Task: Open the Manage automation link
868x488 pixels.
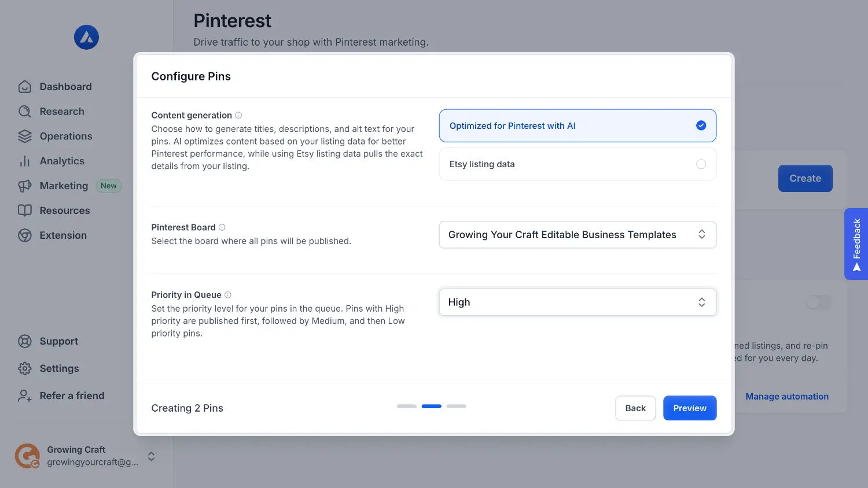Action: pyautogui.click(x=787, y=397)
